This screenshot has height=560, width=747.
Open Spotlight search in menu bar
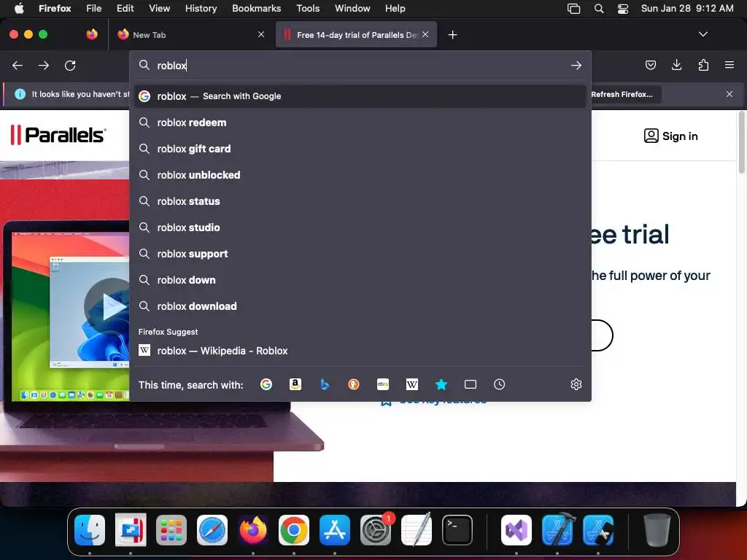coord(599,9)
